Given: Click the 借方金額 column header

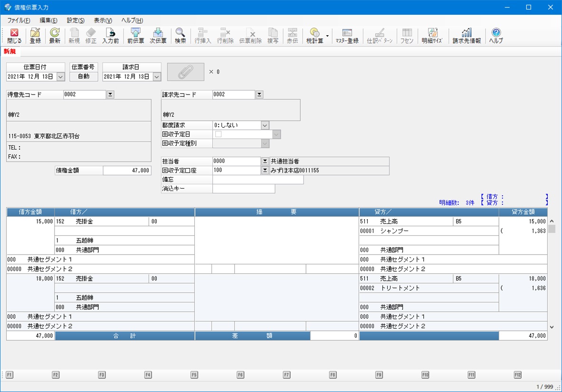Looking at the screenshot, I should (x=30, y=212).
